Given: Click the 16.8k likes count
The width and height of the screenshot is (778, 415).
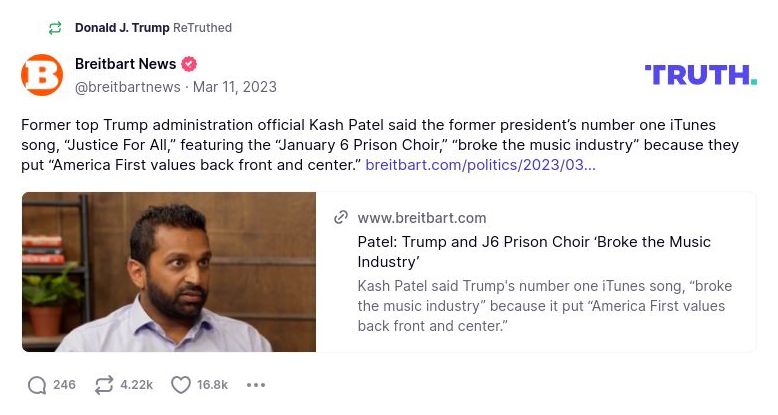Looking at the screenshot, I should click(212, 385).
